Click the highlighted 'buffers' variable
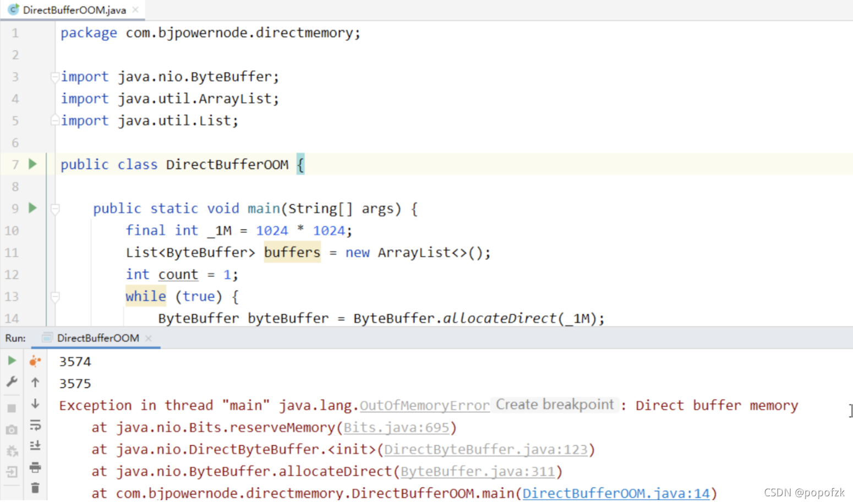Viewport: 853px width, 504px height. [292, 252]
